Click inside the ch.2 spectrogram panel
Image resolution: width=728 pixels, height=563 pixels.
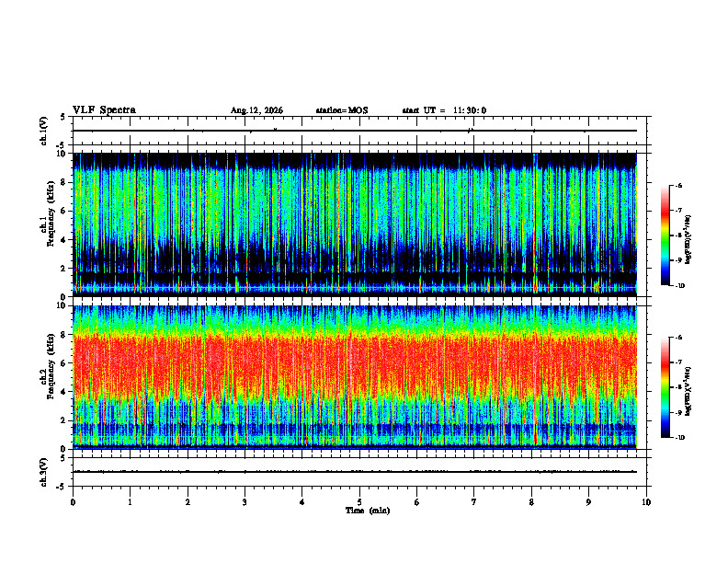pyautogui.click(x=355, y=377)
